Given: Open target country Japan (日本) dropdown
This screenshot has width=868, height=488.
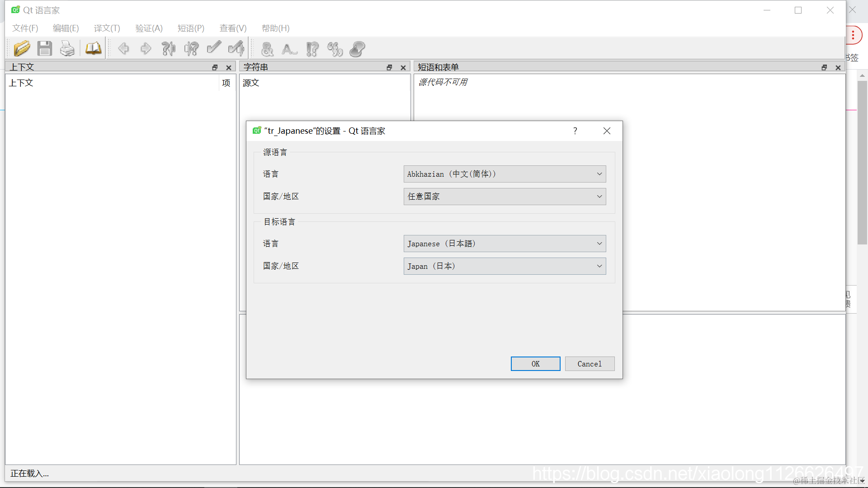Looking at the screenshot, I should coord(505,266).
